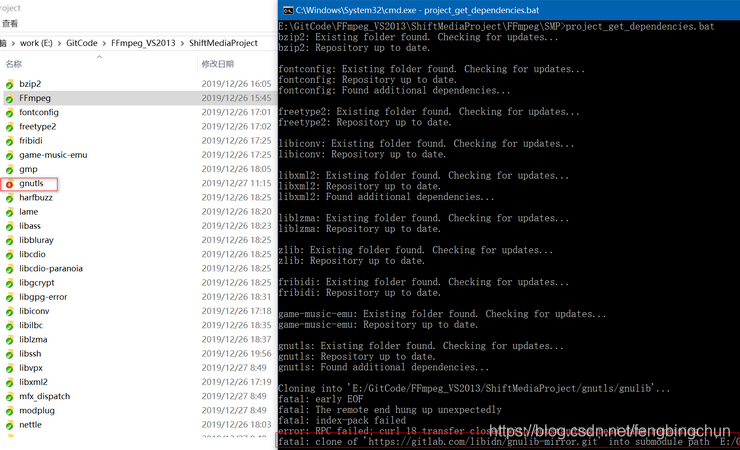Click the libilbc folder icon

pyautogui.click(x=9, y=325)
